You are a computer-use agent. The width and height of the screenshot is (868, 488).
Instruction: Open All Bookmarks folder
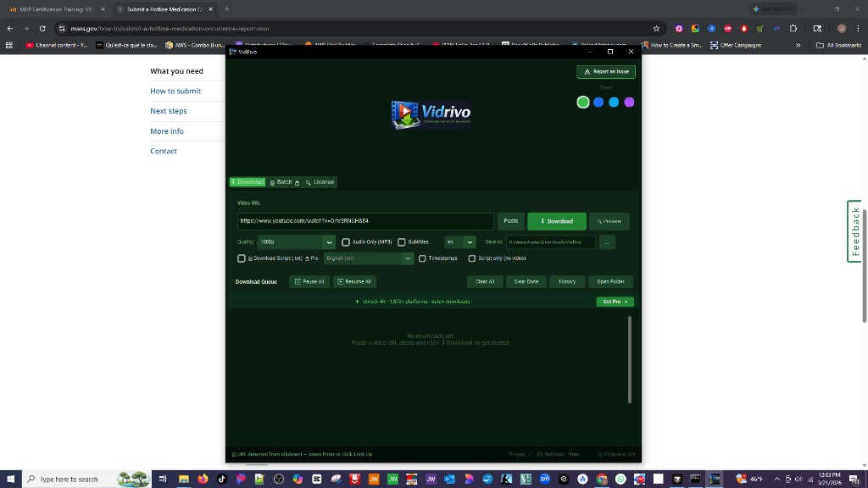coord(838,46)
